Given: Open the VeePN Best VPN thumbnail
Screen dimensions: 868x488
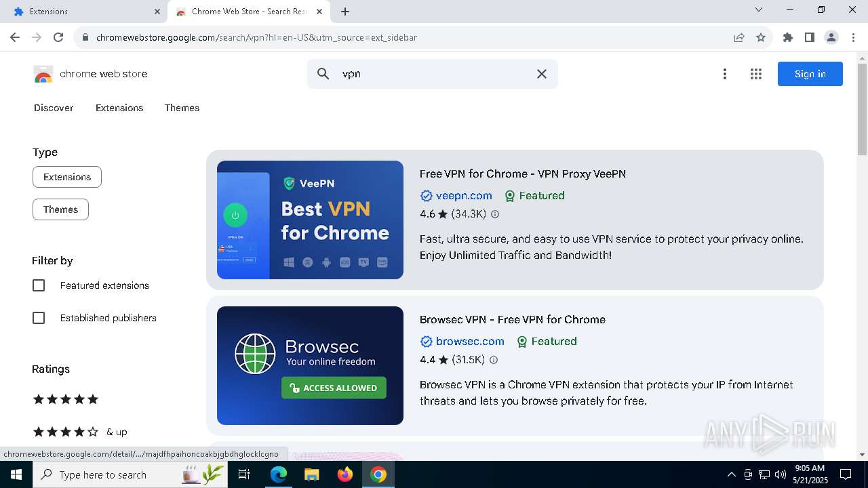Looking at the screenshot, I should pyautogui.click(x=310, y=220).
